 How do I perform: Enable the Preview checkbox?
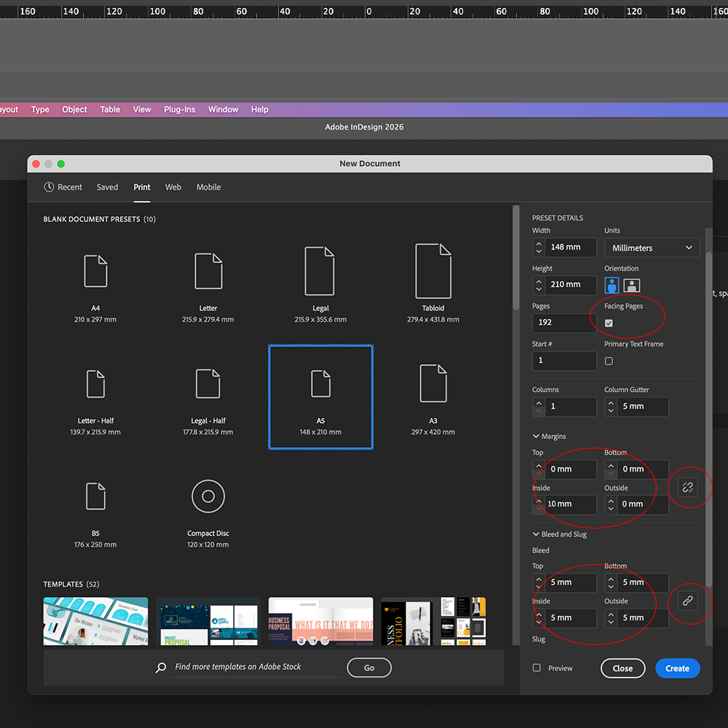(537, 668)
